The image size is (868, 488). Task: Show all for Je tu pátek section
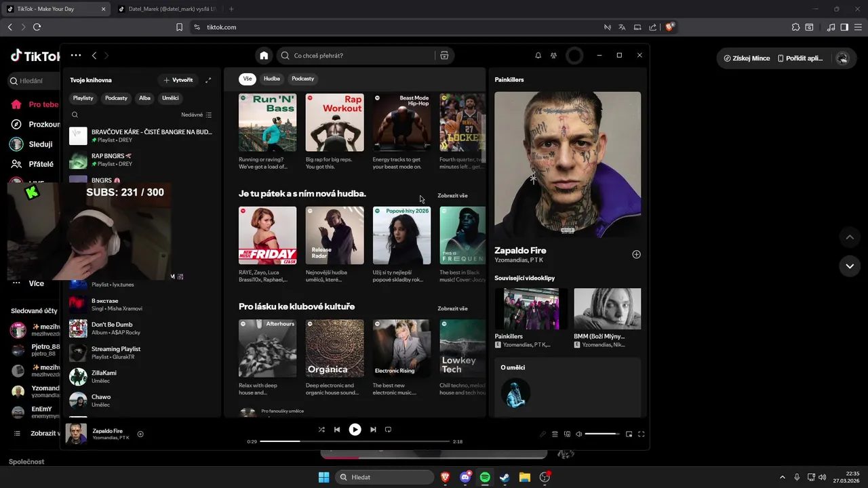[x=452, y=196]
